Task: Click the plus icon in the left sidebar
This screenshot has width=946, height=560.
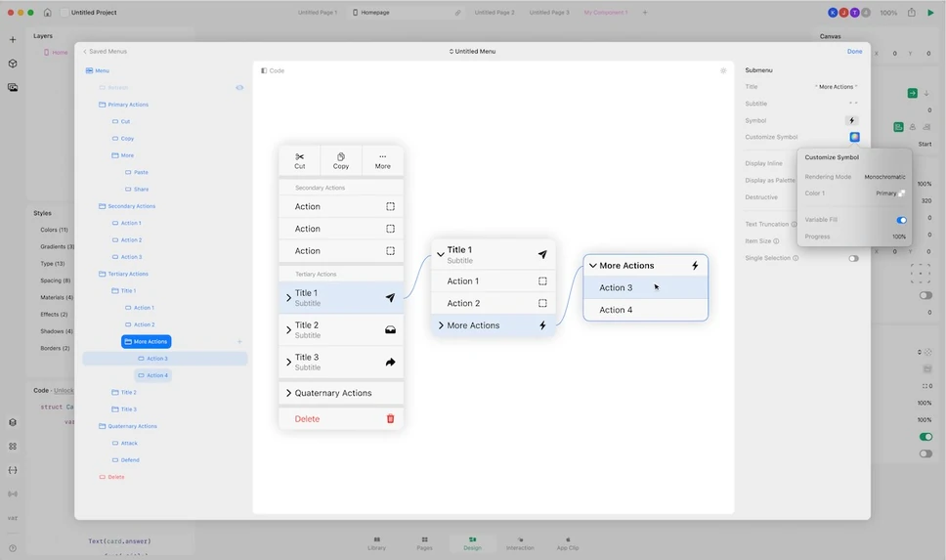Action: [x=13, y=40]
